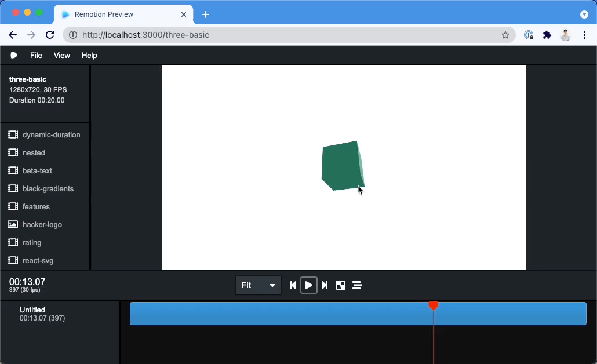
Task: Open the black-gradients composition
Action: [x=48, y=189]
